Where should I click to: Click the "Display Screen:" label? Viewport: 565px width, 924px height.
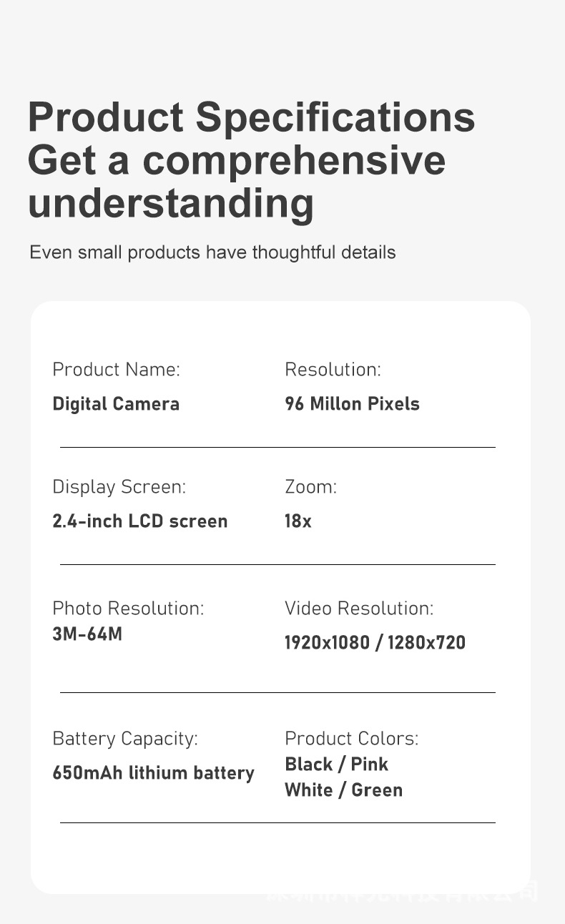[x=119, y=487]
